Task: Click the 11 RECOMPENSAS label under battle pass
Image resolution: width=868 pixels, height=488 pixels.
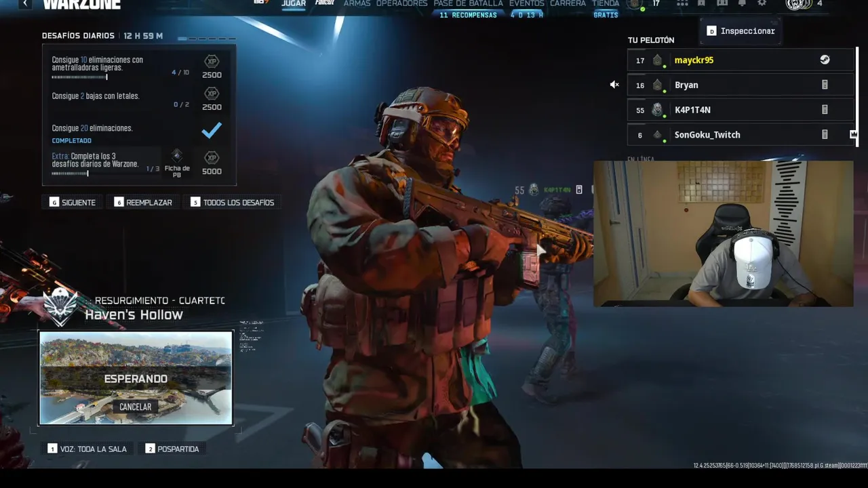Action: (x=468, y=15)
